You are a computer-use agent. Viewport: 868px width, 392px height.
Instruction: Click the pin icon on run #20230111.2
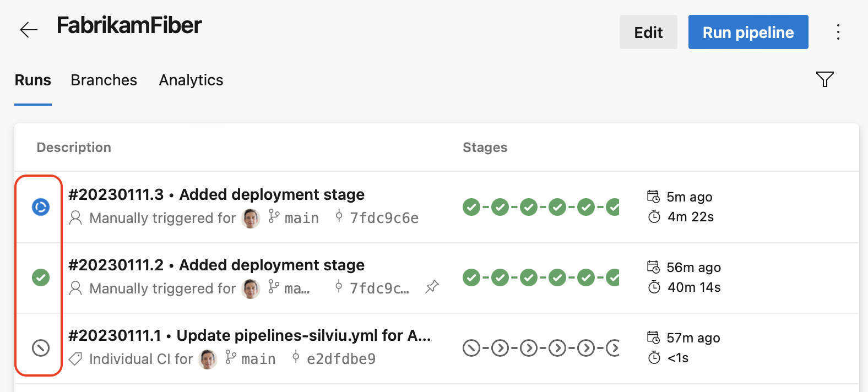click(x=432, y=286)
